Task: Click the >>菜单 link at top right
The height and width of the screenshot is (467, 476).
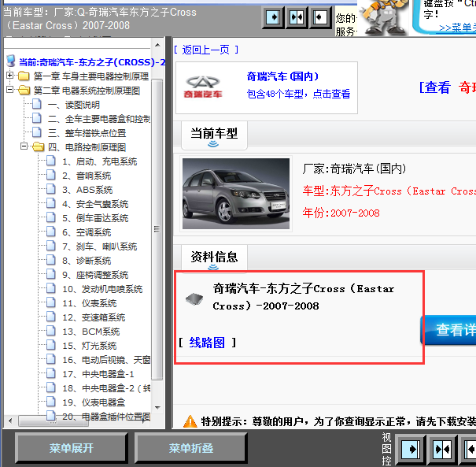Action: (x=457, y=28)
